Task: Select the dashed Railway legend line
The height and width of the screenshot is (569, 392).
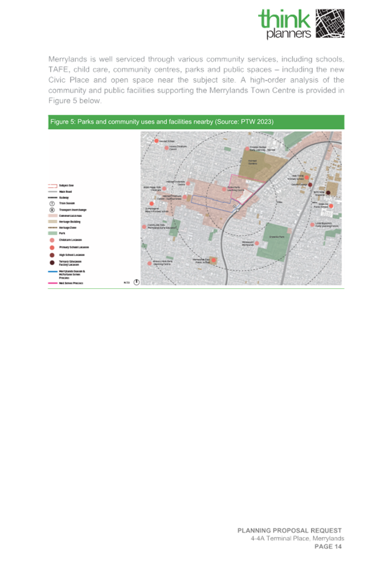Action: [52, 197]
